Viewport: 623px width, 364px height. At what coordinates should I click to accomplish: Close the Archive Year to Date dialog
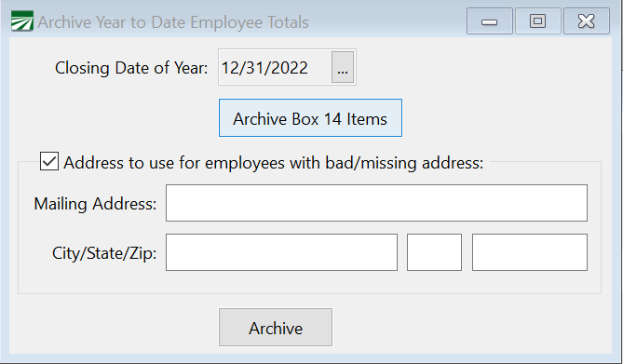587,21
